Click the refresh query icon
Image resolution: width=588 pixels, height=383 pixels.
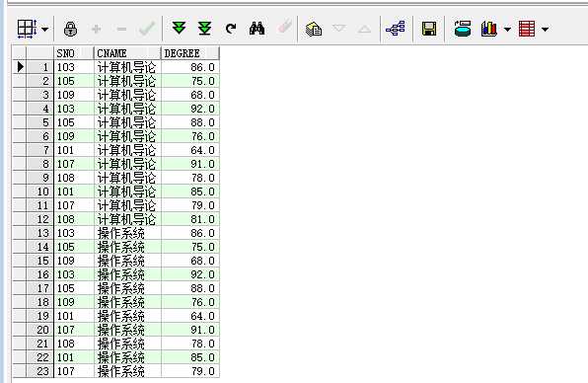click(x=231, y=29)
